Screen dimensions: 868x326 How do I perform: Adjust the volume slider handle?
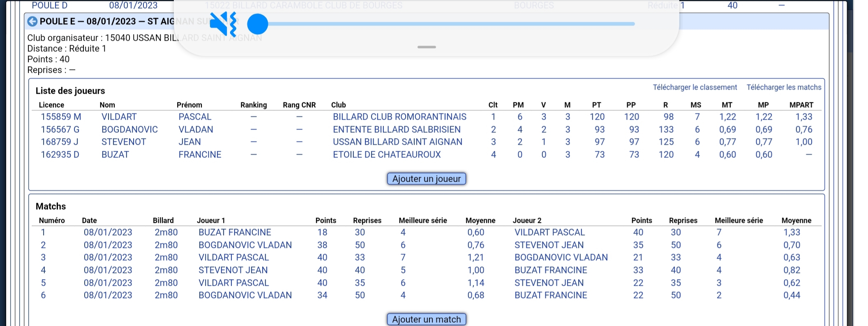[258, 24]
